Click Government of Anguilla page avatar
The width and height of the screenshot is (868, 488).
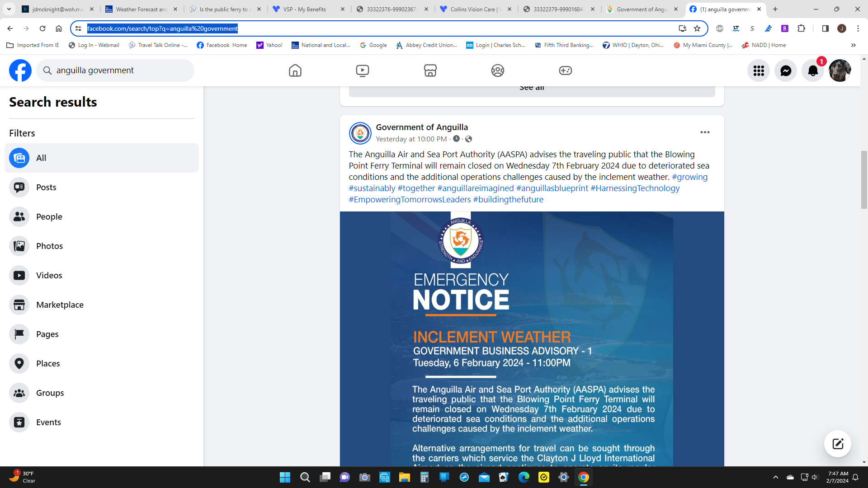coord(360,133)
